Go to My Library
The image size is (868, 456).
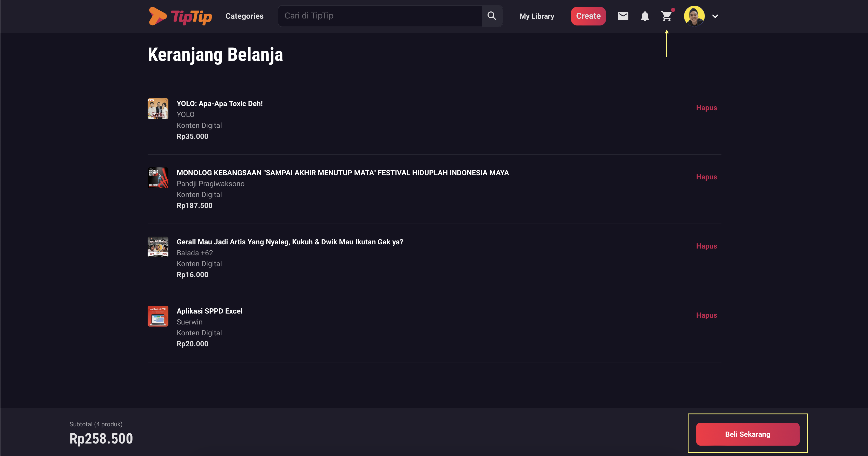click(537, 16)
